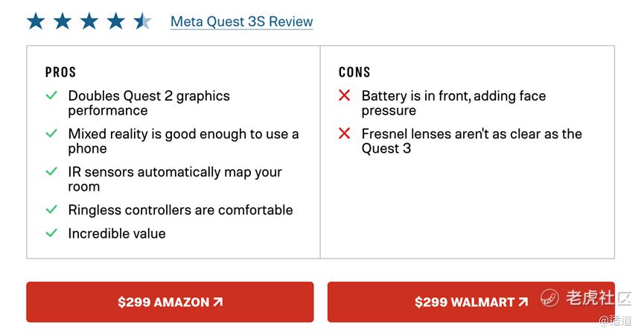
Task: Click red X beside Fresnel lenses
Action: point(344,133)
